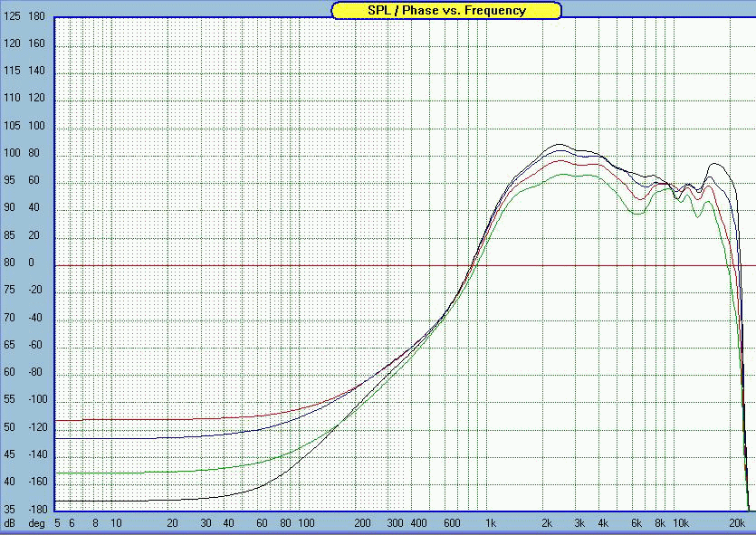The height and width of the screenshot is (535, 756).
Task: Click the '2k' frequency axis label
Action: 547,523
